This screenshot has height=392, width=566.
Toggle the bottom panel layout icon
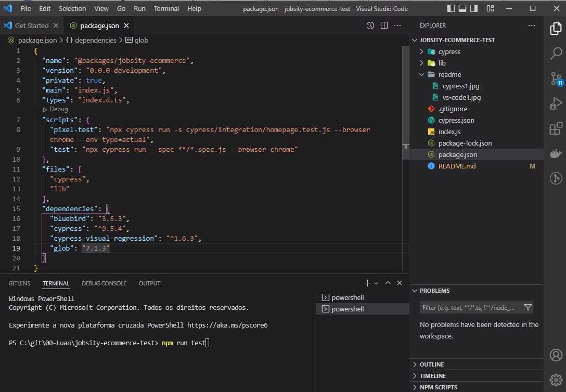[x=462, y=8]
